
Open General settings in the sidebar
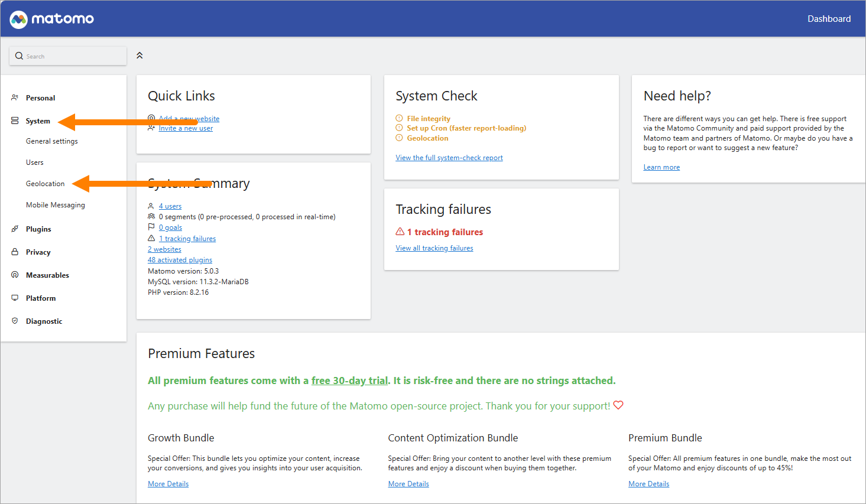click(x=52, y=141)
